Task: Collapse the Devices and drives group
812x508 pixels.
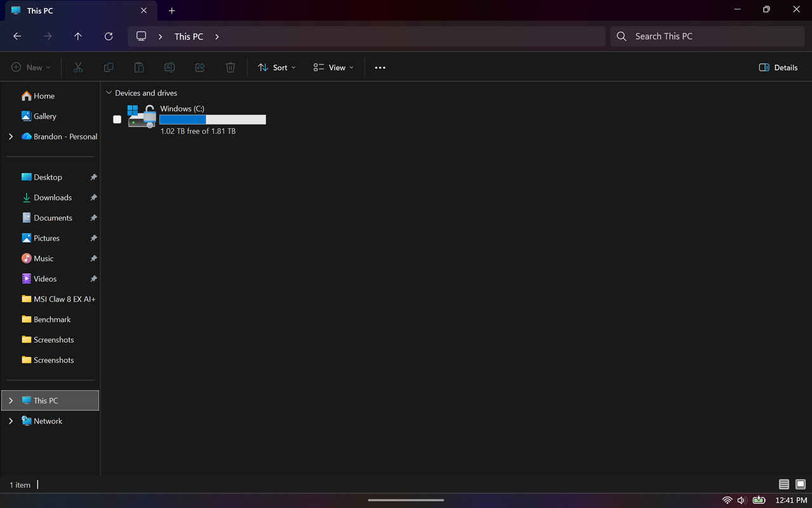Action: (108, 93)
